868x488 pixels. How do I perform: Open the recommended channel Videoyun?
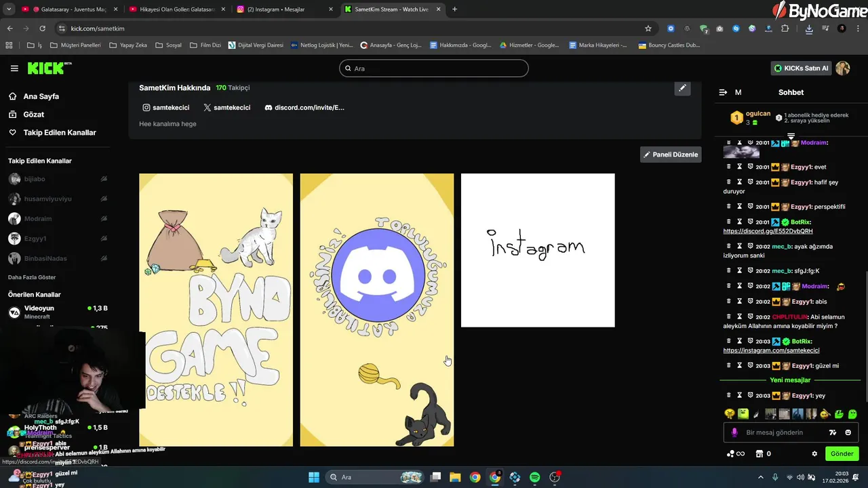58,312
